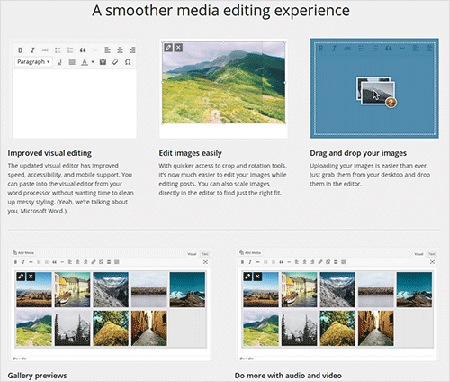
Task: Click the fullscreen expand icon in the Gallery previews editor
Action: pyautogui.click(x=205, y=262)
